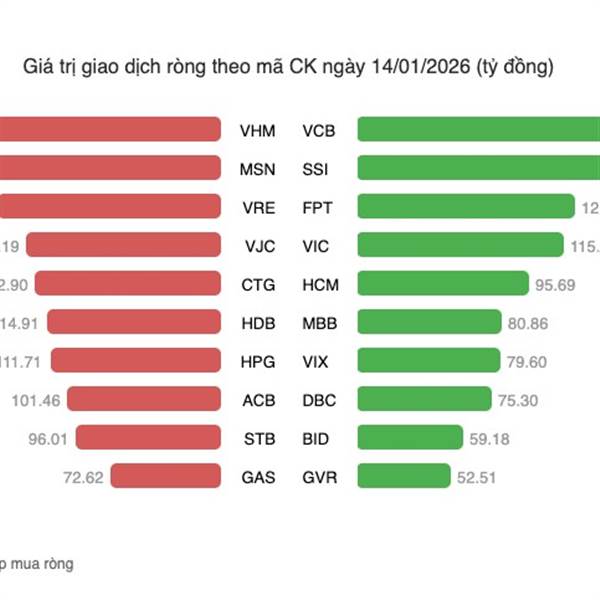Click the "mua ròng" legend text

(x=40, y=563)
